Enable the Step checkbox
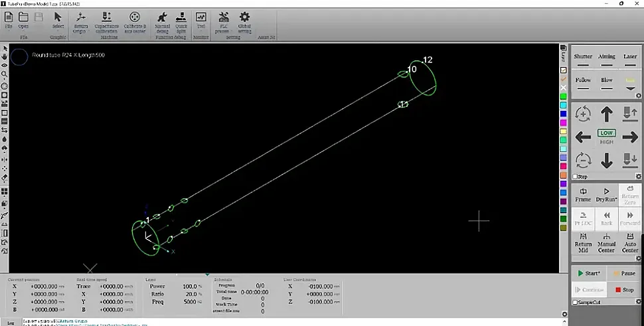This screenshot has width=644, height=326. (x=575, y=177)
